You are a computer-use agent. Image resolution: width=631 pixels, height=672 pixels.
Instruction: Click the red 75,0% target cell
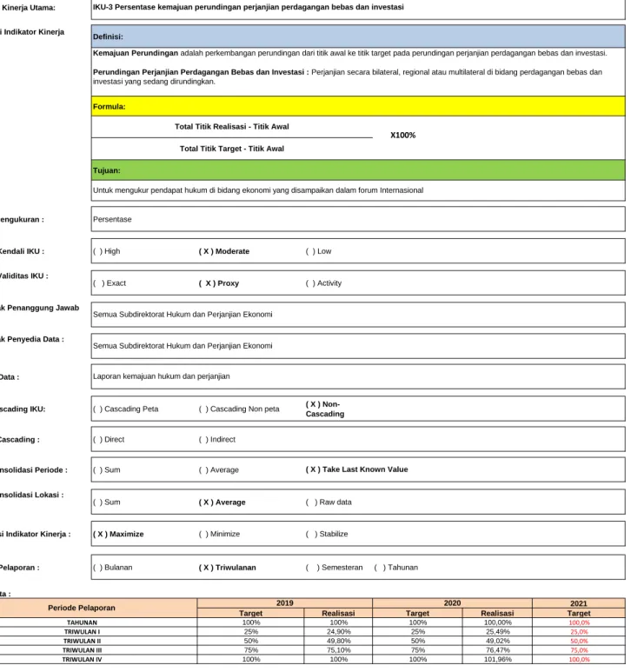coord(579,650)
